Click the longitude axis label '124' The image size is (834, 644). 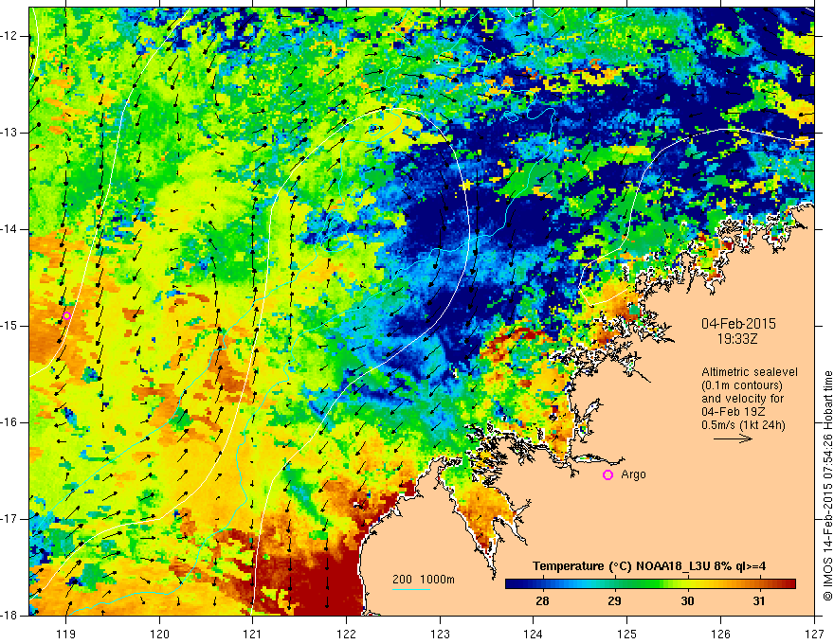tap(534, 634)
